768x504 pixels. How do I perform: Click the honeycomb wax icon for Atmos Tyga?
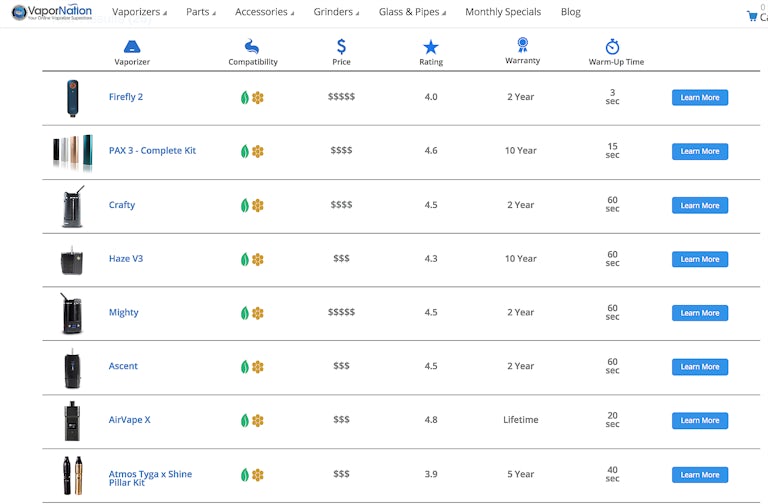point(258,475)
